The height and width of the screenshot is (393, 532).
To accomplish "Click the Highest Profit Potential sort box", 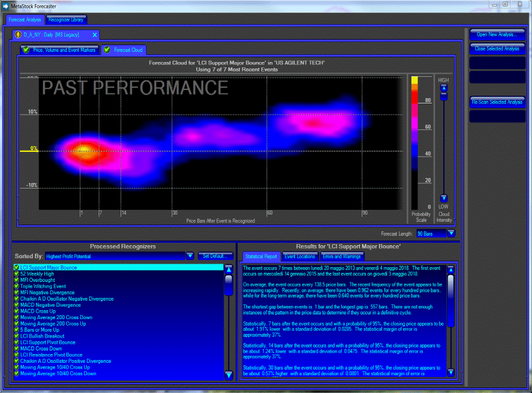I will pos(115,256).
